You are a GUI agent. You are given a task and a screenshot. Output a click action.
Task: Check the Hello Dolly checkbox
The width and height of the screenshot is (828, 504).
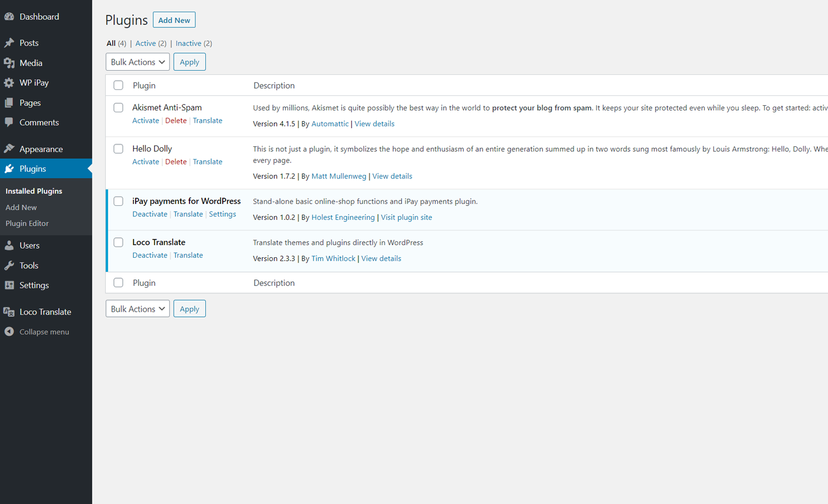click(x=118, y=149)
